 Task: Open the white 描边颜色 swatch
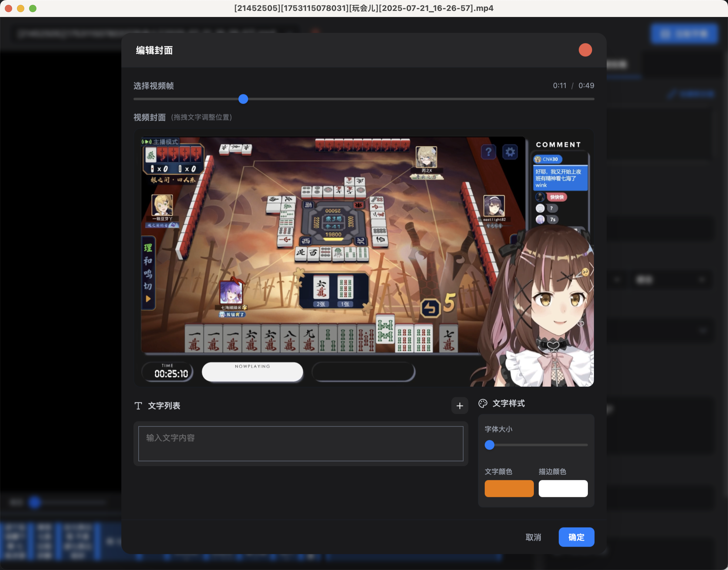coord(563,488)
